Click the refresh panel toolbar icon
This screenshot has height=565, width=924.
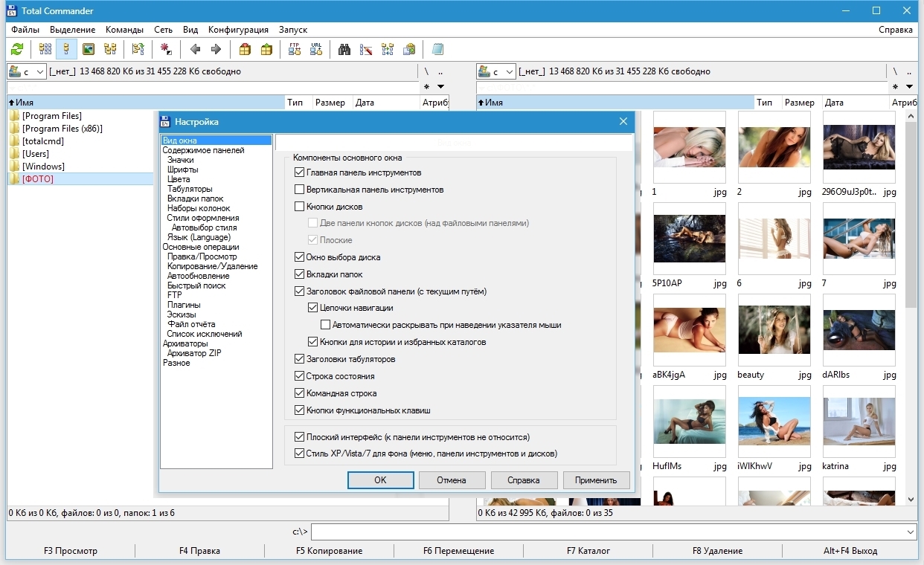coord(17,50)
